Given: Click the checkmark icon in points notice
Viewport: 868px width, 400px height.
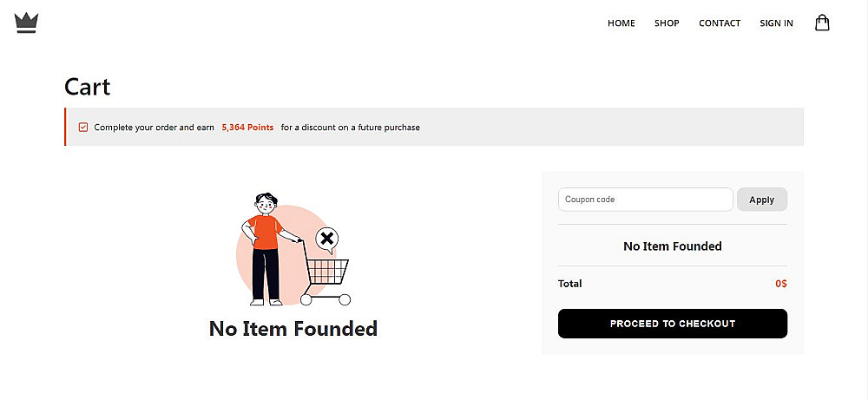Looking at the screenshot, I should click(x=83, y=128).
